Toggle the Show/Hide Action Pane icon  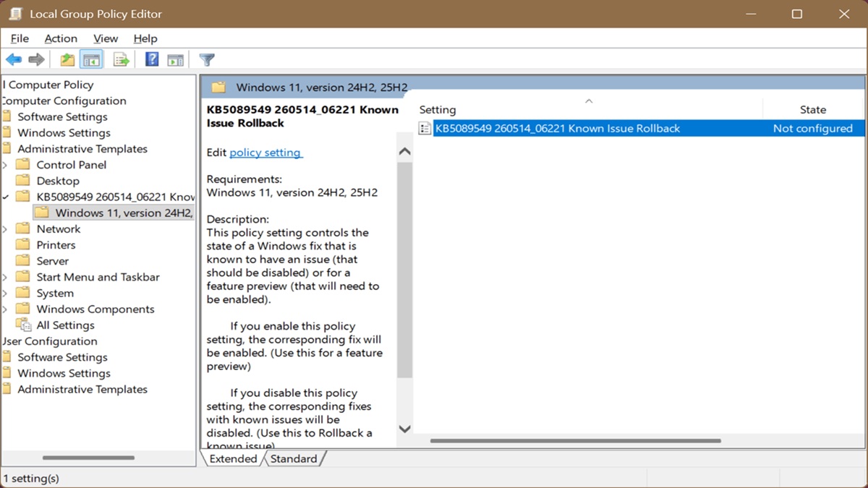(x=175, y=60)
